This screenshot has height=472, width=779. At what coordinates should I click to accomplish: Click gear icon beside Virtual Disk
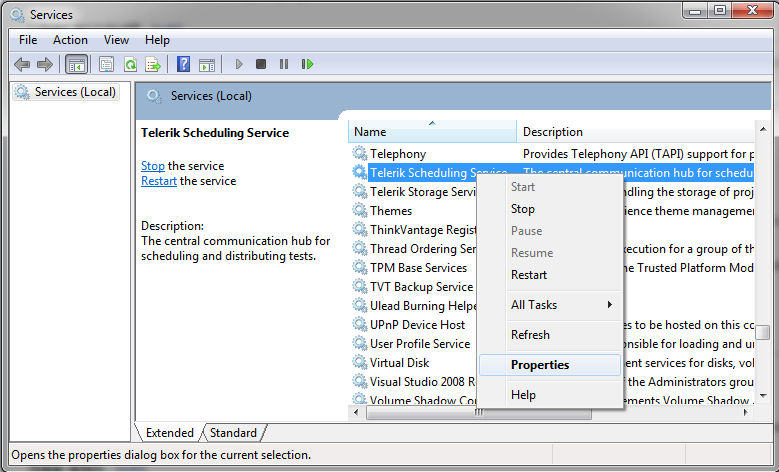click(x=359, y=362)
